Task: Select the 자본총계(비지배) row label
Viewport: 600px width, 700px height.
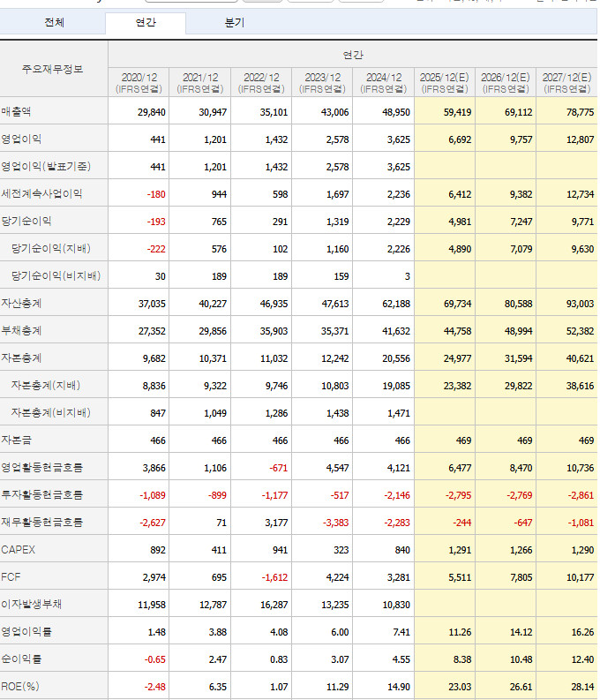Action: (51, 412)
